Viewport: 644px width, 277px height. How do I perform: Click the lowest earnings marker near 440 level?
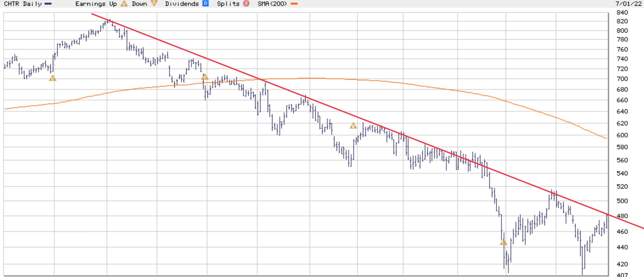coord(503,242)
